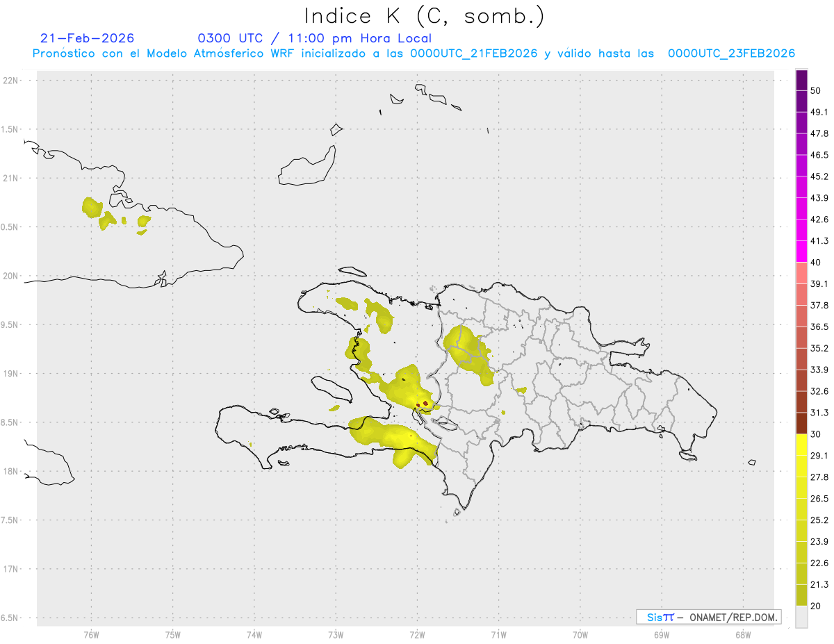Click the legend value '31.3'
The image size is (834, 644).
[819, 413]
